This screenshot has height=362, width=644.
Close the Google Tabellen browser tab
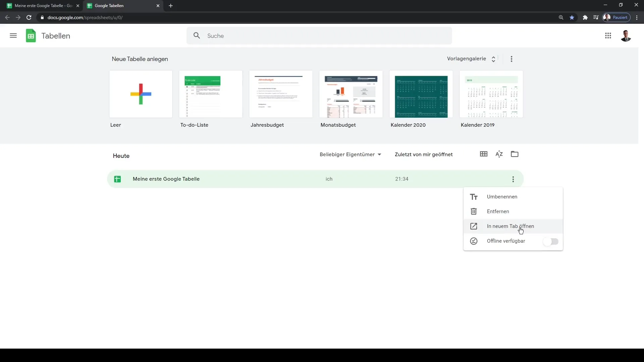click(x=158, y=6)
